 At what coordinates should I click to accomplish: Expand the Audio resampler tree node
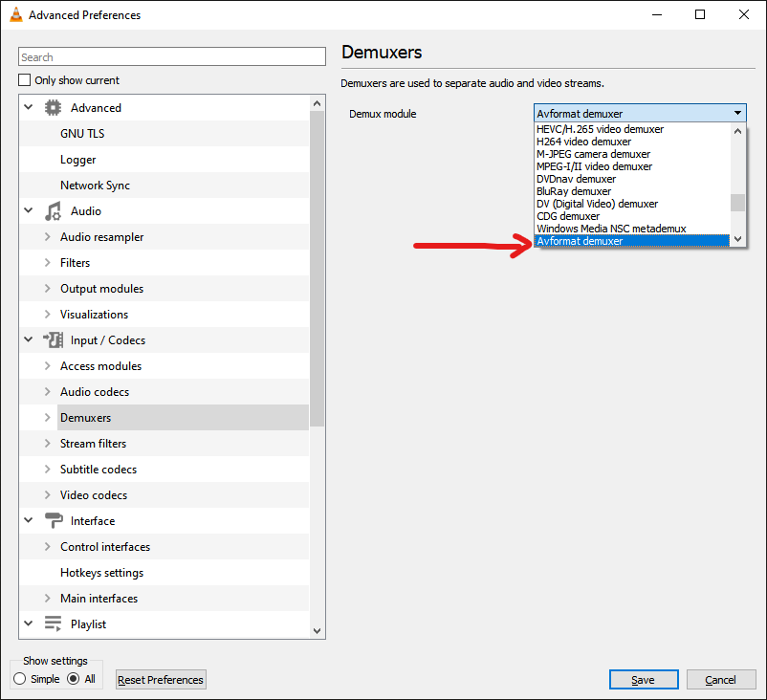pyautogui.click(x=48, y=237)
